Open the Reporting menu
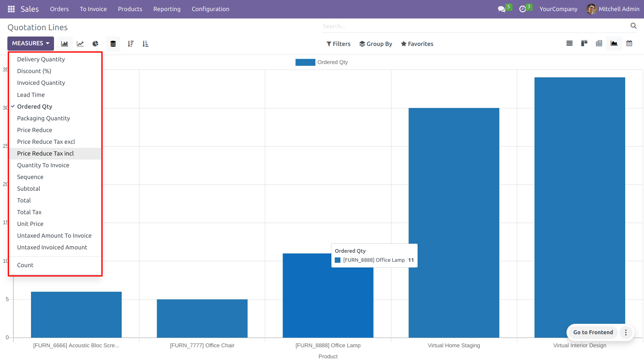Screen dimensions: 644x362 pos(167,9)
